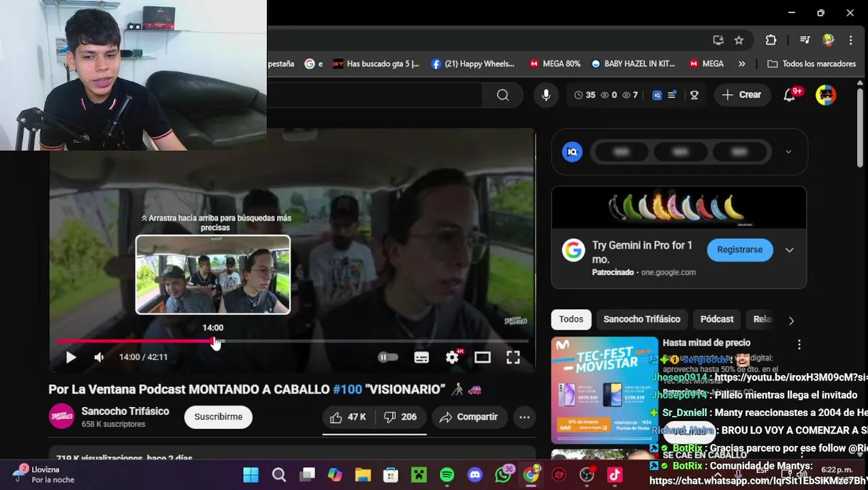The image size is (868, 490).
Task: Open TikTok from the taskbar
Action: click(x=614, y=475)
